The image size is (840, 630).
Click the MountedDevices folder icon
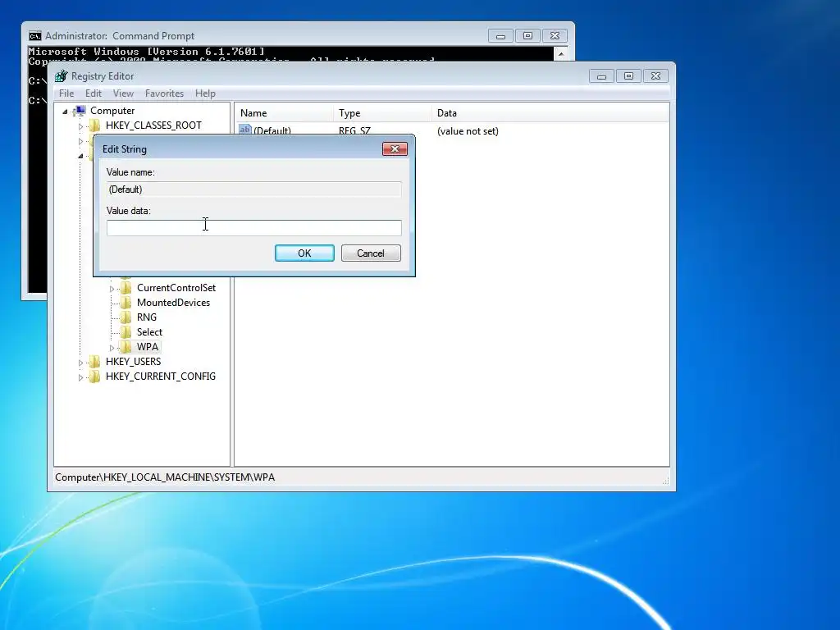pos(126,303)
